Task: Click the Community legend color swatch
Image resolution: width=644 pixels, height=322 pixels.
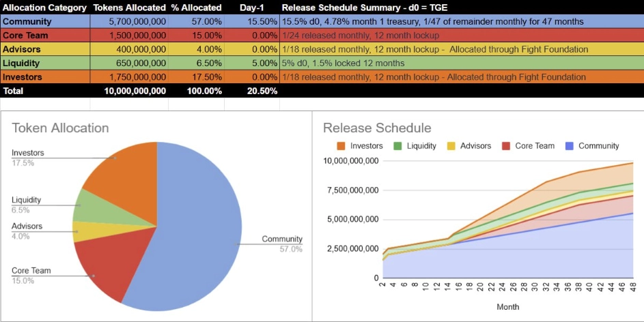Action: [x=569, y=146]
